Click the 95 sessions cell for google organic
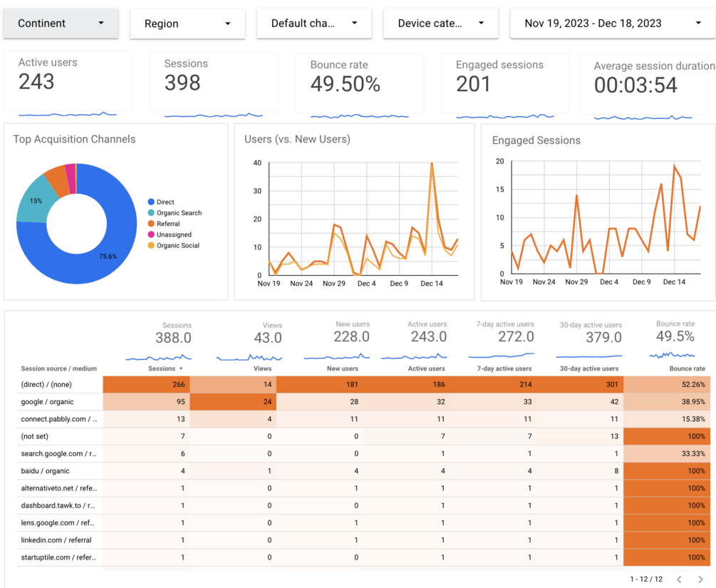This screenshot has height=588, width=716. (x=146, y=402)
